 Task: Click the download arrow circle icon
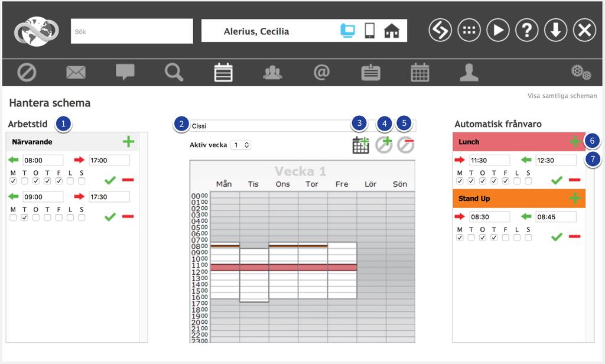point(555,30)
